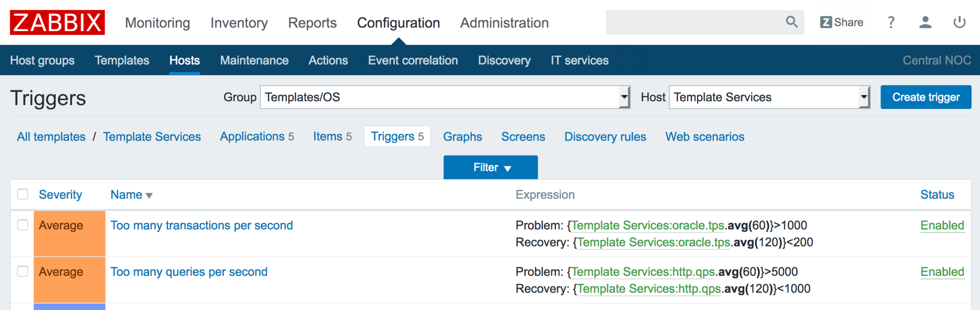Click the Zabbix logo
This screenshot has height=310, width=980.
click(x=57, y=22)
